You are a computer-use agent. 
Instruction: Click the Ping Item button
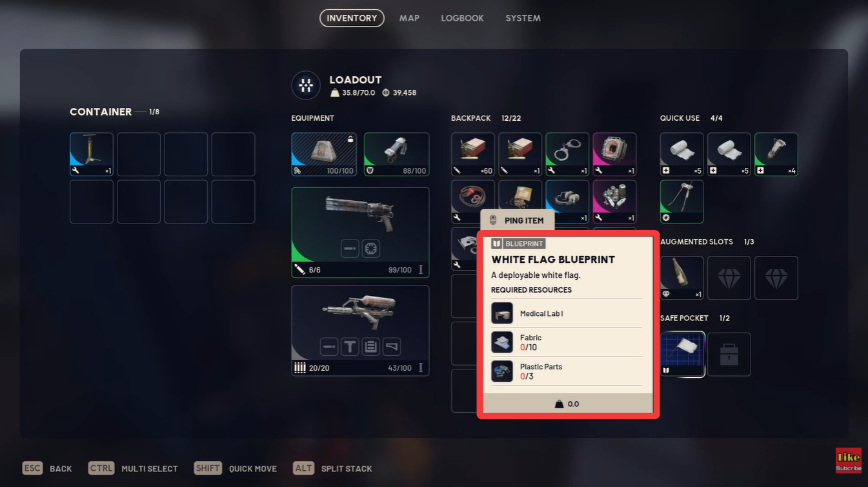point(517,220)
